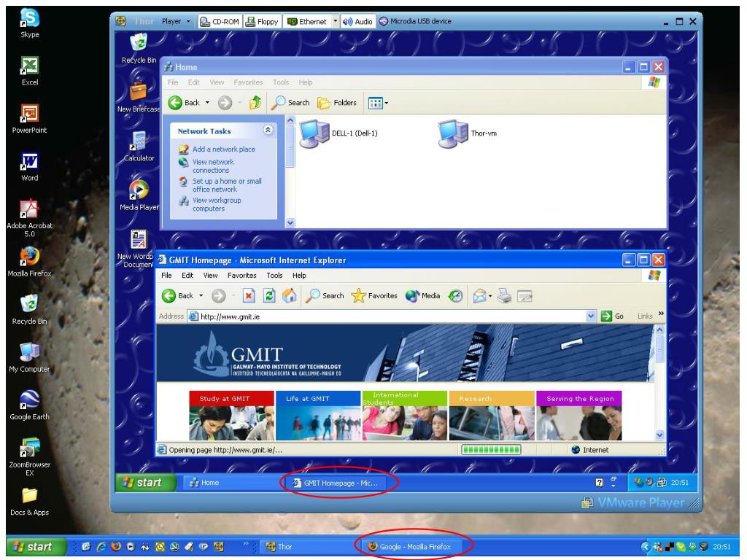Screen dimensions: 747x560
Task: Collapse the Network Tasks panel
Action: pyautogui.click(x=268, y=130)
